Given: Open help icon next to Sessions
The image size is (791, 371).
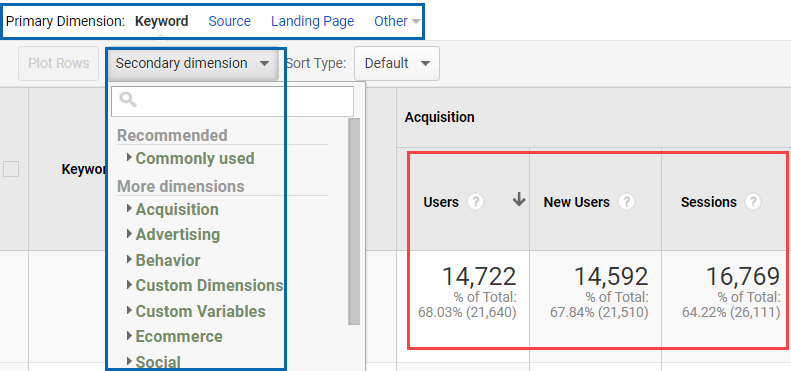Looking at the screenshot, I should pyautogui.click(x=753, y=202).
